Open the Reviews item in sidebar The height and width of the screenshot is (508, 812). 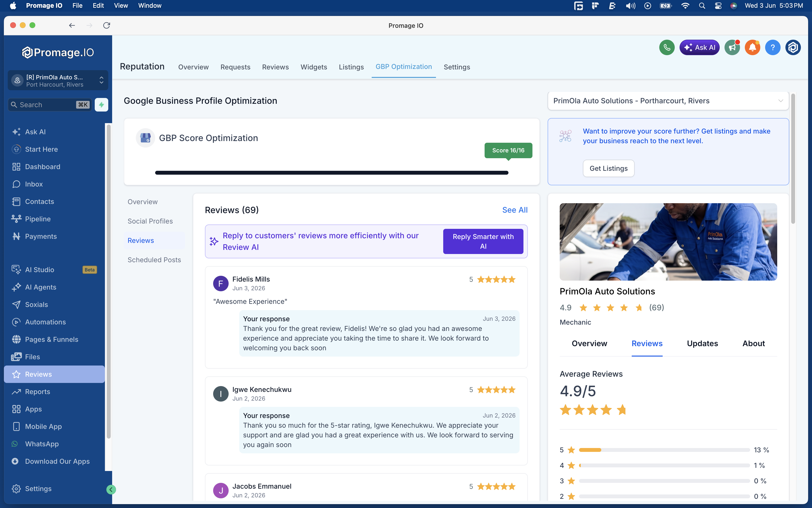[x=54, y=374]
